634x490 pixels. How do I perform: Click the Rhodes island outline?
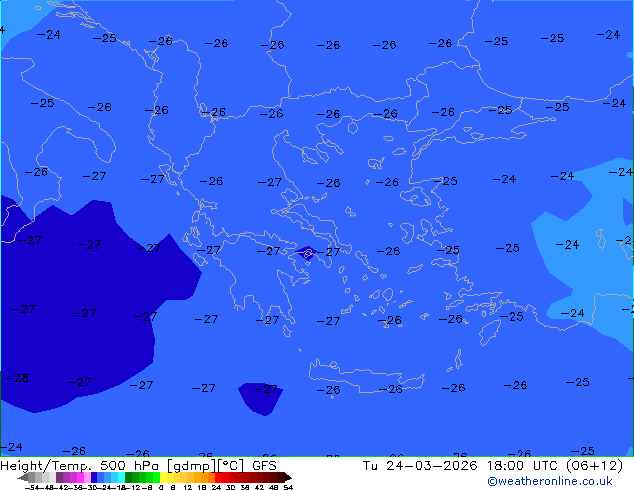click(x=490, y=332)
